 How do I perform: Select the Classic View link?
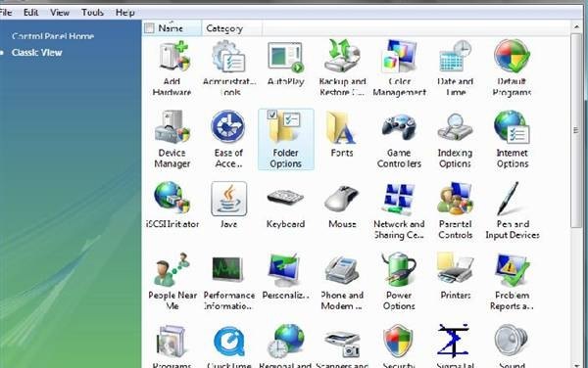37,53
